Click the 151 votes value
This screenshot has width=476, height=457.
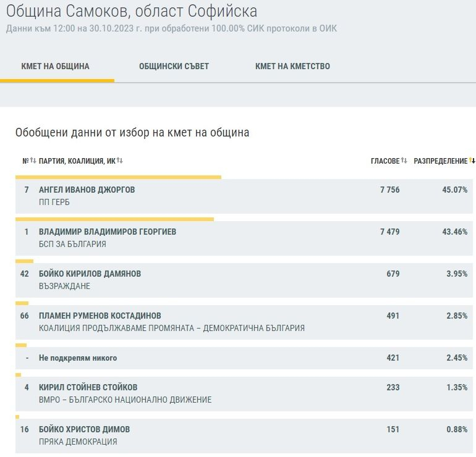click(x=393, y=429)
